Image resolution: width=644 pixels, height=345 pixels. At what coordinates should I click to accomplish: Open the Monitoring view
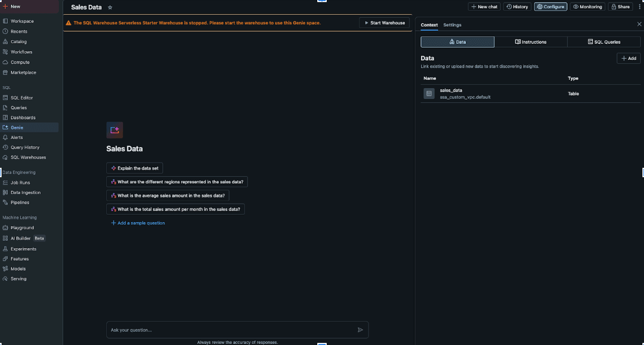[x=588, y=7]
